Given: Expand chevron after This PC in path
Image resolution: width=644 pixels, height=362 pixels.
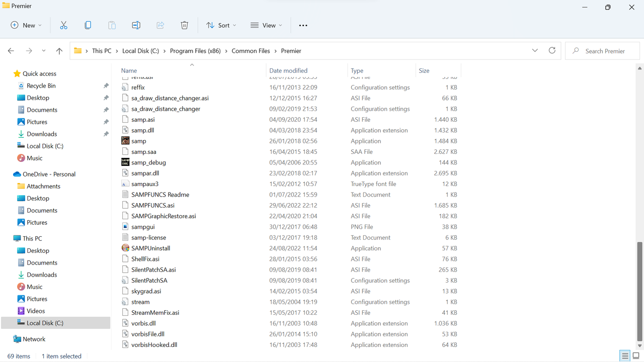Looking at the screenshot, I should coord(117,51).
